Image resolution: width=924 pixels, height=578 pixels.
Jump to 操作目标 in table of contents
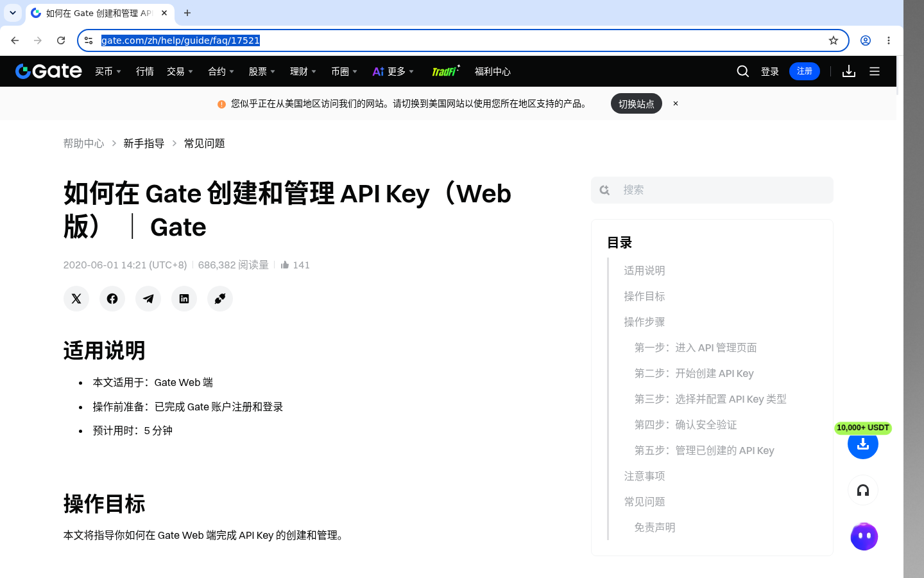tap(644, 296)
